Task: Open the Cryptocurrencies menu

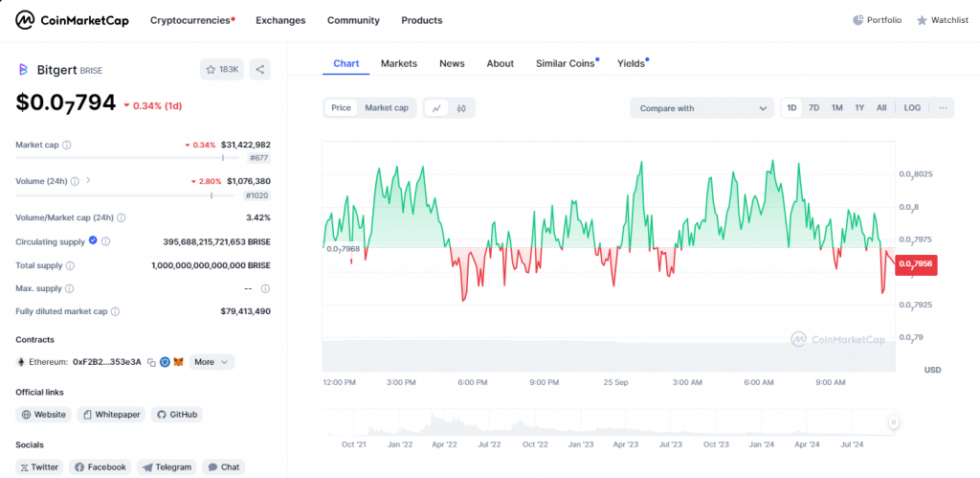Action: point(192,20)
